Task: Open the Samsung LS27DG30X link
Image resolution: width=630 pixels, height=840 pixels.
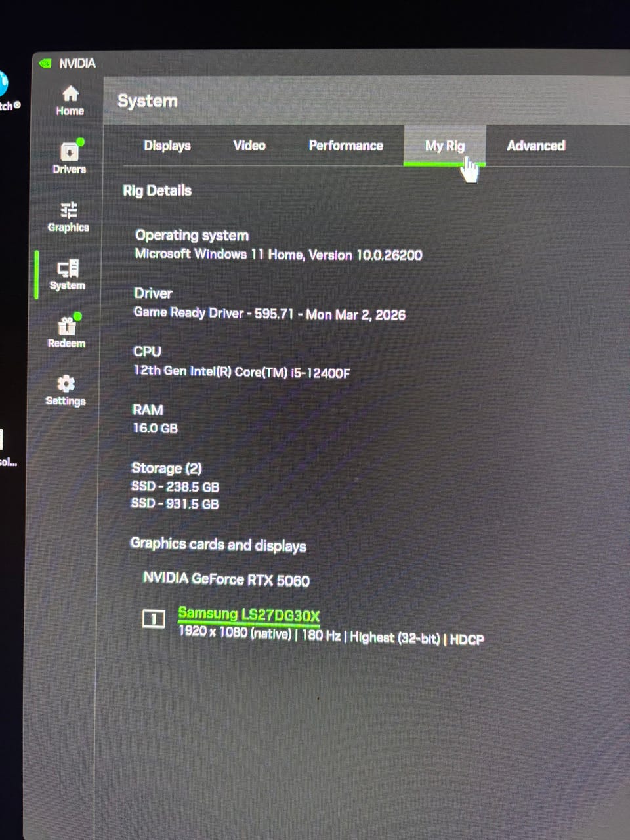Action: click(249, 615)
